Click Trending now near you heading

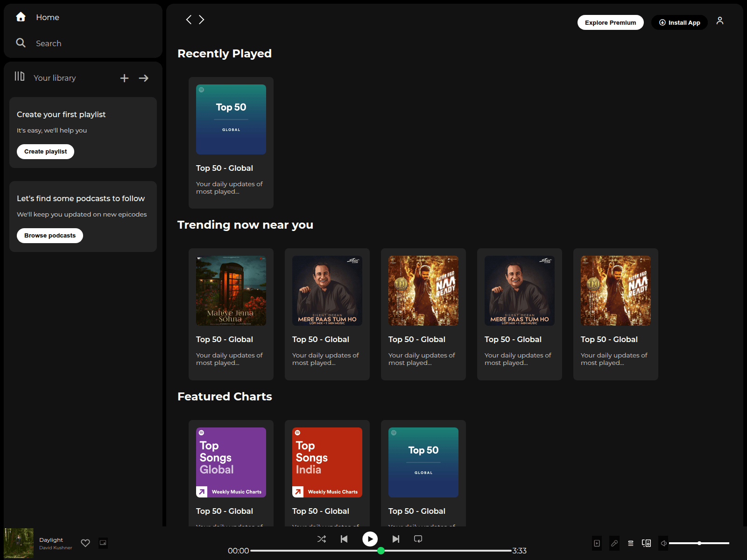[245, 225]
